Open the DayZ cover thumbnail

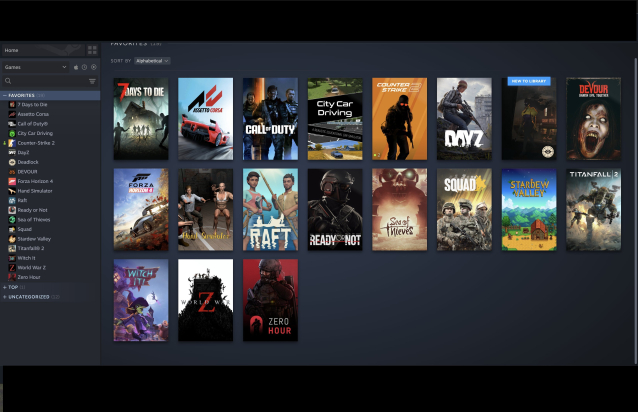pos(463,119)
